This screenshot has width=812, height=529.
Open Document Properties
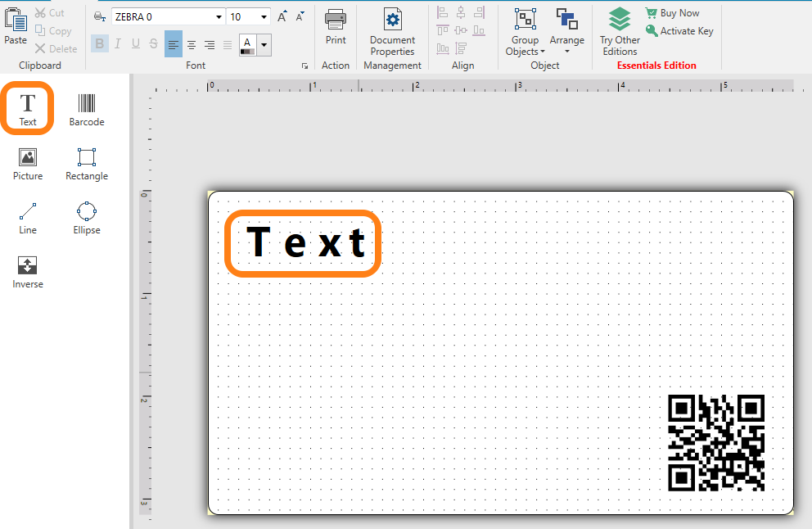392,33
